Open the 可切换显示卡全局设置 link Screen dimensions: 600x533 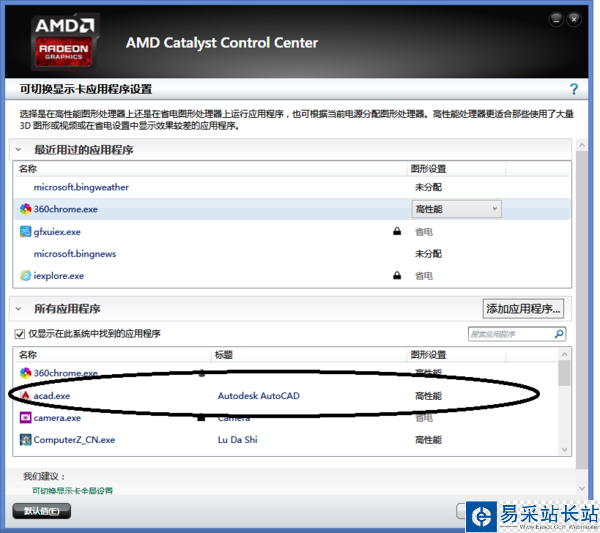[x=72, y=491]
